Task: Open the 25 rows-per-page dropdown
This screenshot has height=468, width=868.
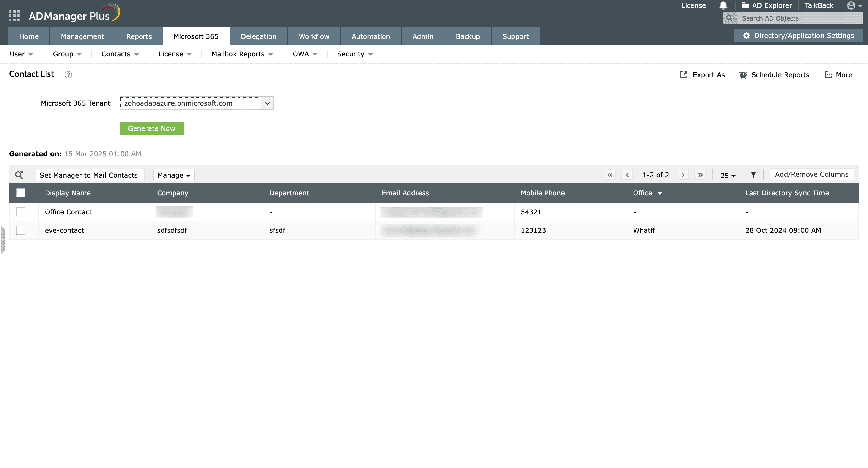Action: click(728, 175)
